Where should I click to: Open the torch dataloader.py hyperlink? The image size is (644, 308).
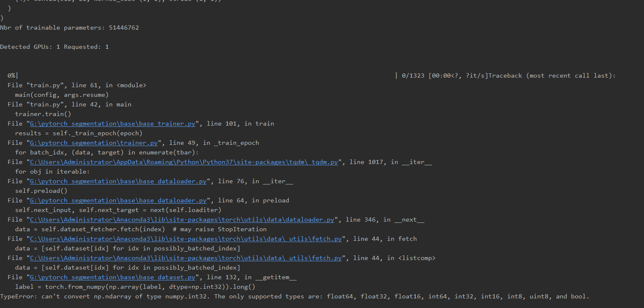click(x=181, y=219)
